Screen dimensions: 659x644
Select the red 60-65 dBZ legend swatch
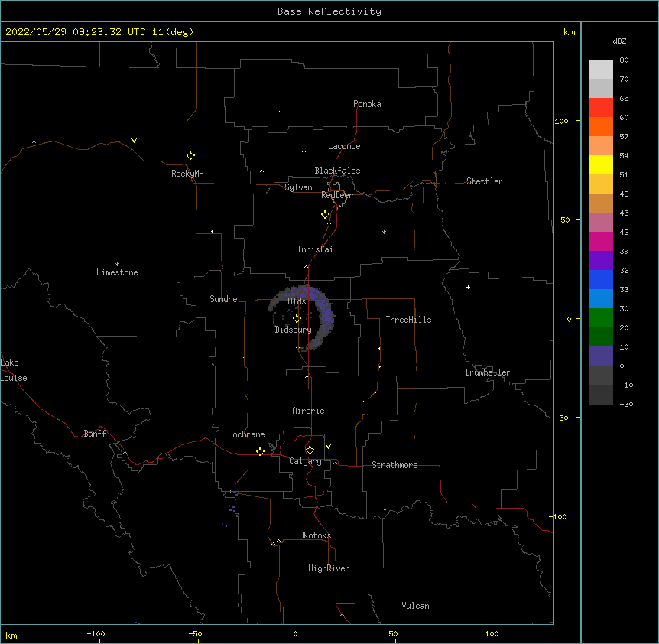(601, 107)
